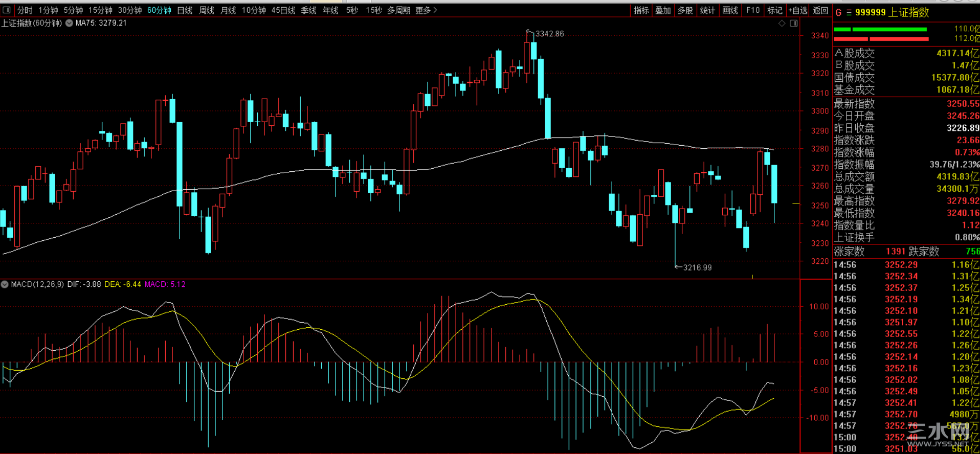
Task: Click the 3216.99 low price label
Action: [x=697, y=267]
